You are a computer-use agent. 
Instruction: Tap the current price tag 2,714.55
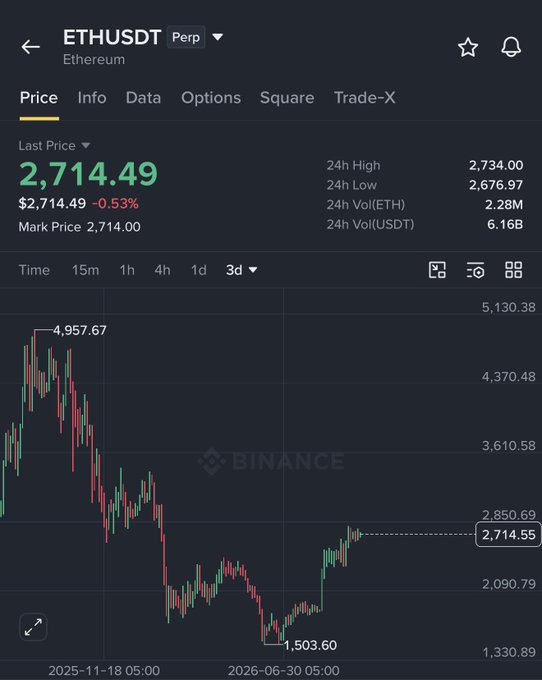point(508,535)
